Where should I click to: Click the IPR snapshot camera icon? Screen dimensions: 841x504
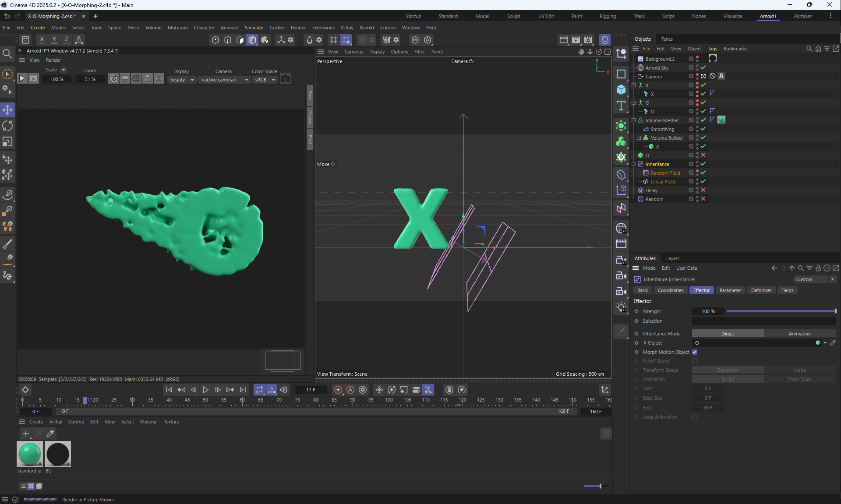(286, 79)
